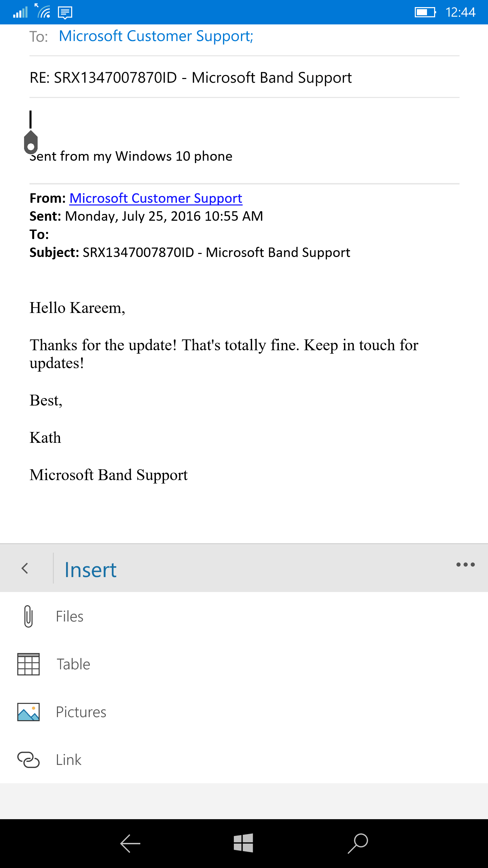Choose Files from Insert menu
Screen dimensions: 488x868
(69, 616)
